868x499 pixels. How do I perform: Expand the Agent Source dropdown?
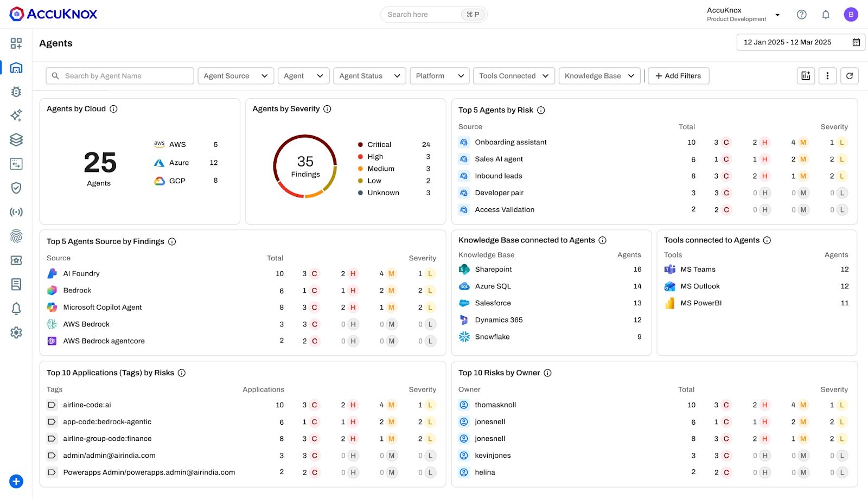tap(235, 76)
